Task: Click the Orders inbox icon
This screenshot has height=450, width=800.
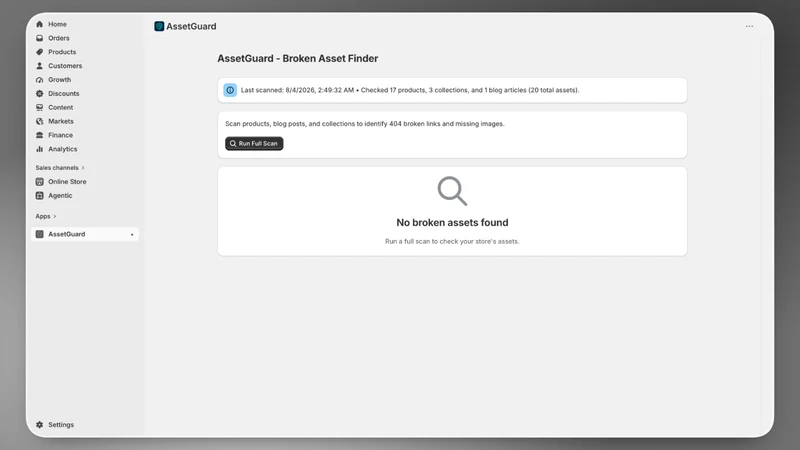Action: 39,38
